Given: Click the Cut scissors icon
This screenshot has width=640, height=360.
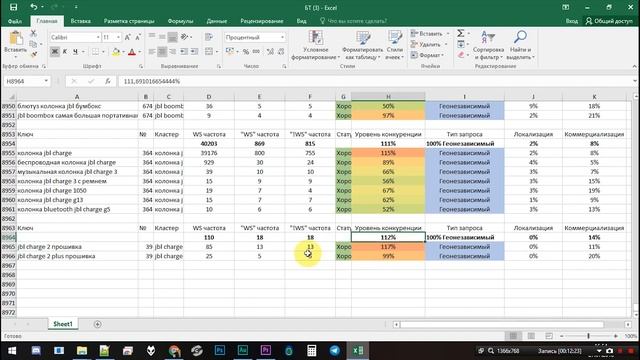Looking at the screenshot, I should (x=33, y=33).
